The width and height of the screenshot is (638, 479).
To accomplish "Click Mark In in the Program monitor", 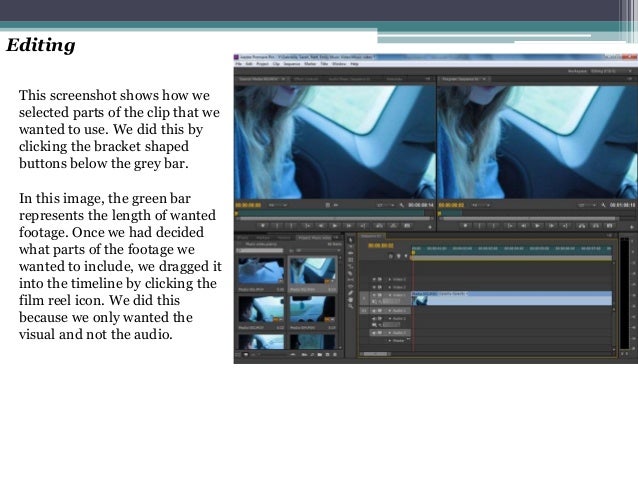I will [x=479, y=226].
